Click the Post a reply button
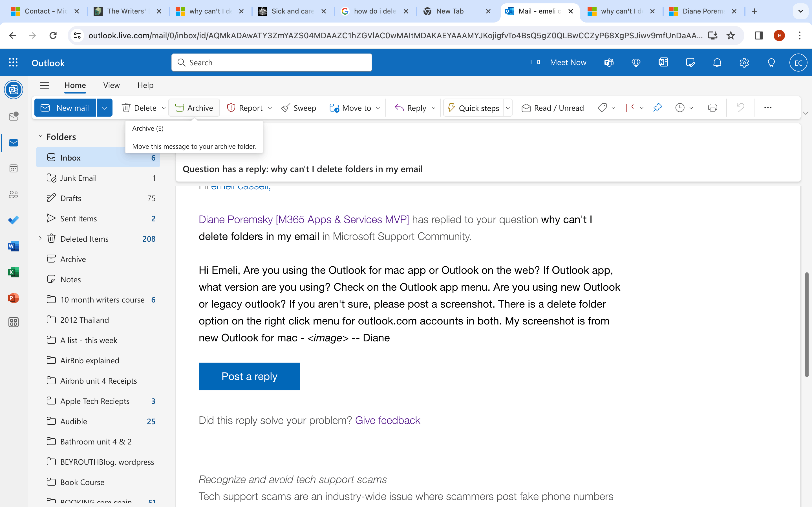This screenshot has height=507, width=812. tap(249, 376)
